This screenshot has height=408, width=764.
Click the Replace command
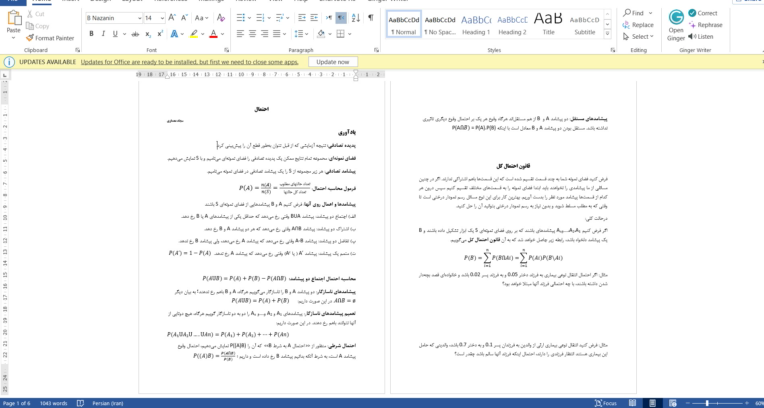pos(638,25)
